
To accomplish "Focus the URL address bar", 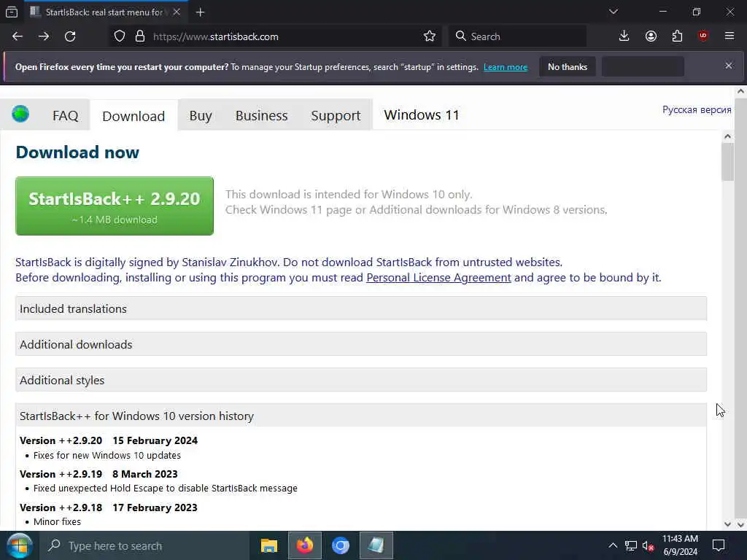I will pos(286,36).
